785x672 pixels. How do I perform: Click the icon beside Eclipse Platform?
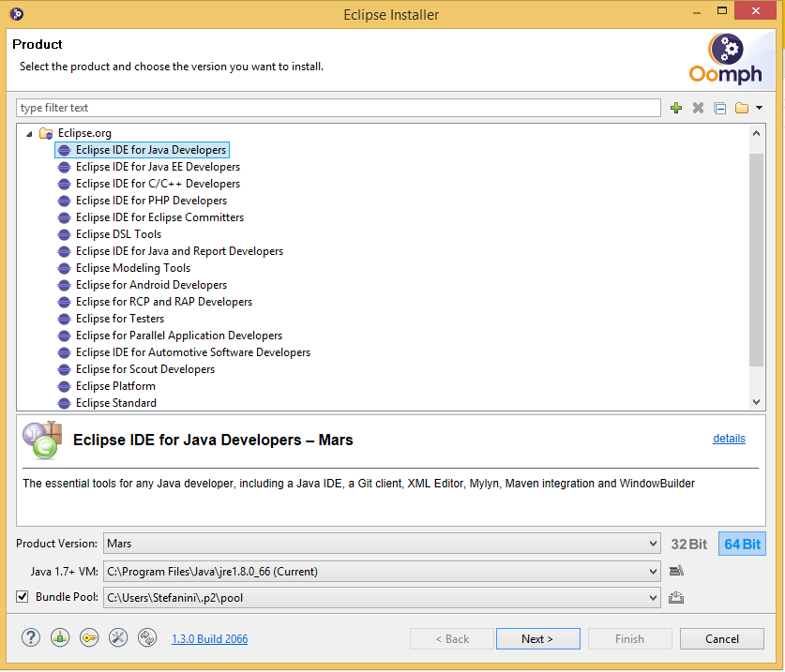click(x=64, y=387)
